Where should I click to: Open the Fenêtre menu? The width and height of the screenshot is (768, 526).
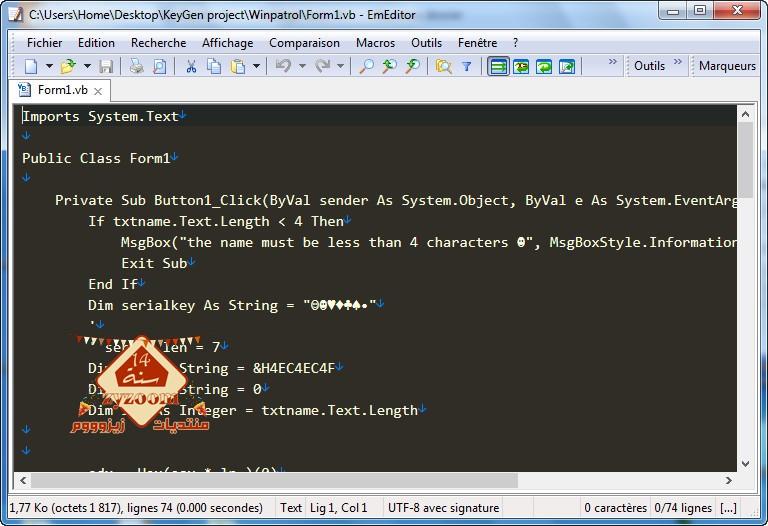pos(478,43)
